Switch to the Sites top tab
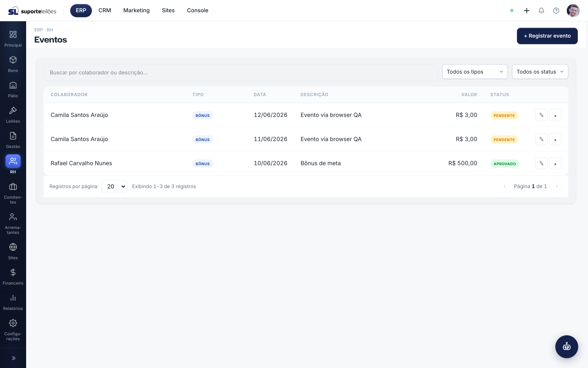This screenshot has height=368, width=588. coord(168,10)
